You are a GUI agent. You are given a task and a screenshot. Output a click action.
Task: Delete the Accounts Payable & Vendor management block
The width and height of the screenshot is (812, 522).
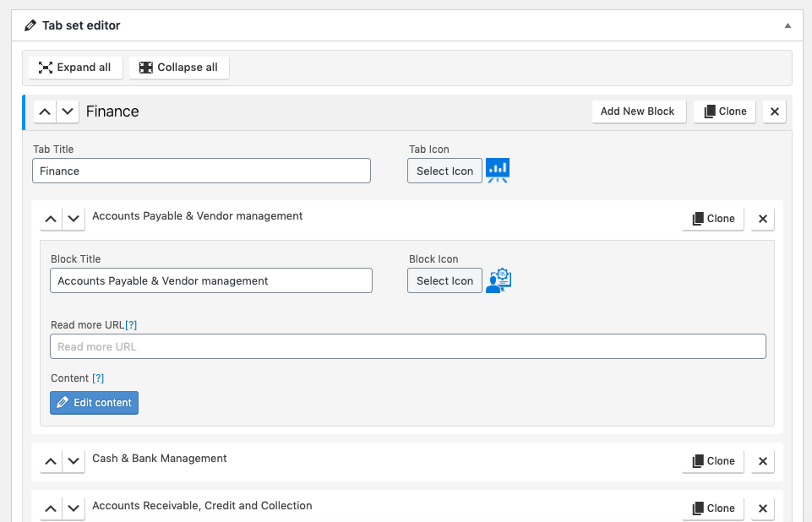pyautogui.click(x=762, y=219)
